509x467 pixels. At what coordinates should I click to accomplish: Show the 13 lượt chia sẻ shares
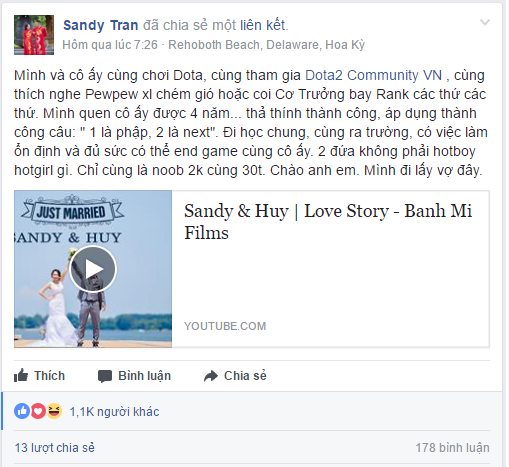coord(55,448)
